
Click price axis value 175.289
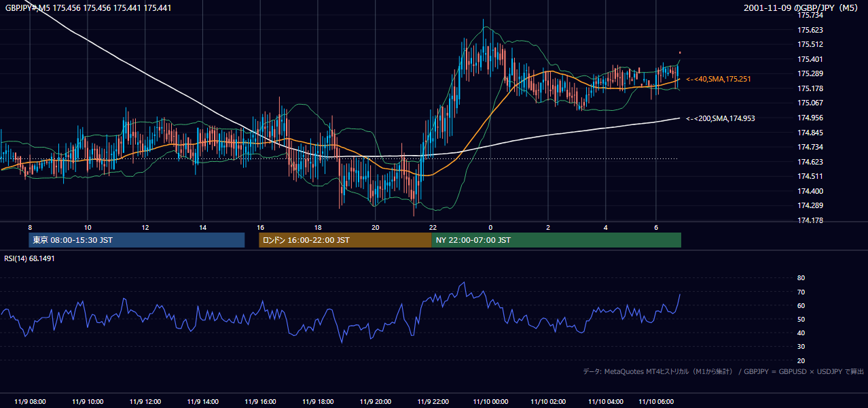(x=810, y=73)
